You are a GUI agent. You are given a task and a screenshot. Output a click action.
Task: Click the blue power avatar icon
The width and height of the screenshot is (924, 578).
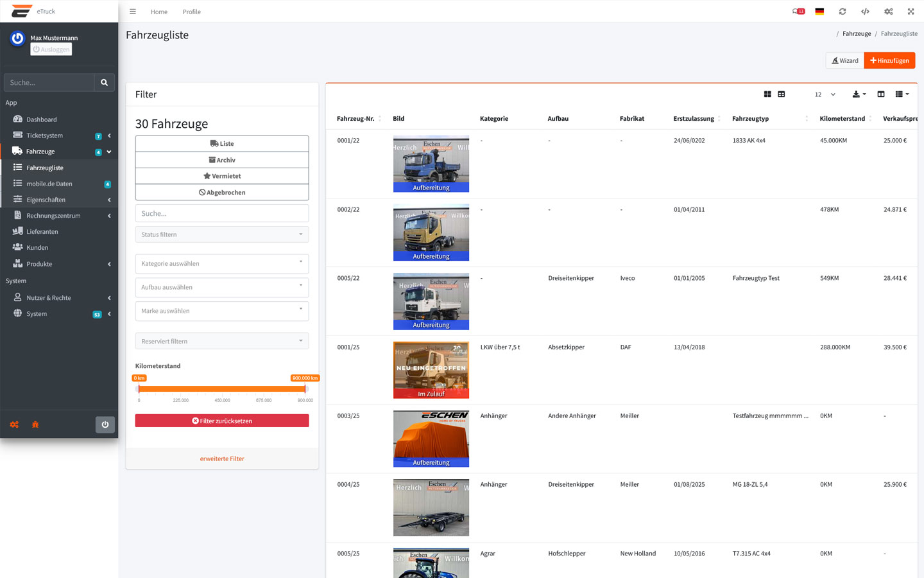point(17,39)
